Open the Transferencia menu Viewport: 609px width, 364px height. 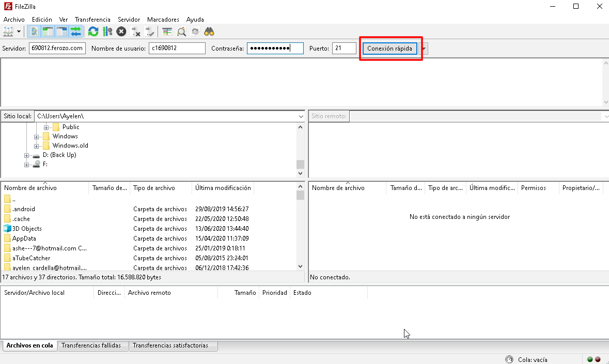pos(92,20)
